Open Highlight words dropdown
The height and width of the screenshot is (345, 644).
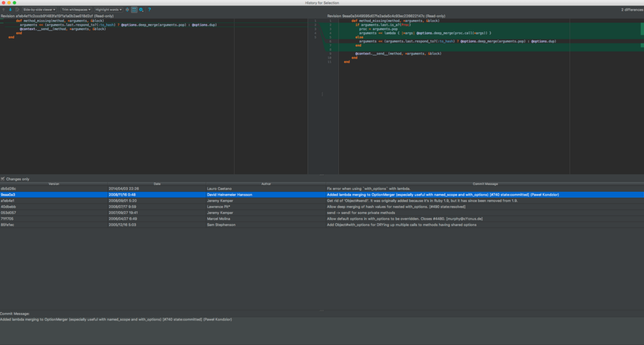pyautogui.click(x=109, y=9)
